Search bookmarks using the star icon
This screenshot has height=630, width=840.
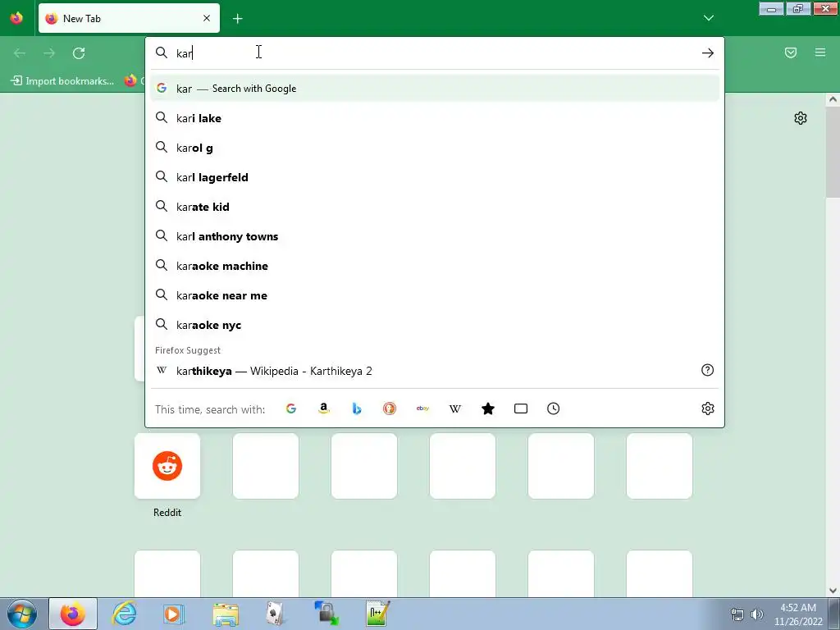(x=488, y=409)
